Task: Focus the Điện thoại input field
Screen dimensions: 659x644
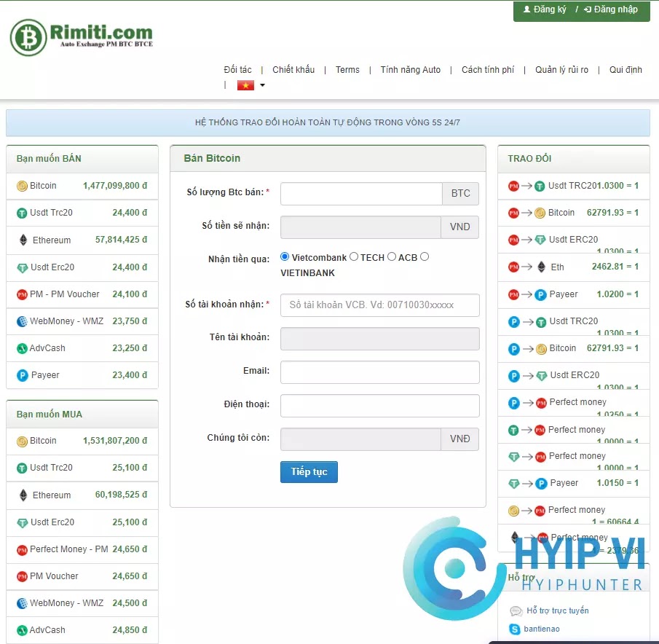Action: tap(380, 406)
